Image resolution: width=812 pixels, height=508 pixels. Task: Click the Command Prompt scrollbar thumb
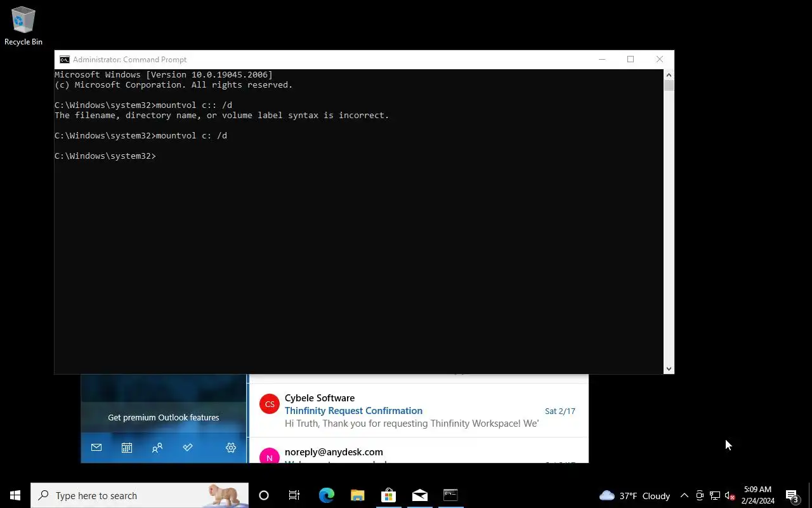pos(669,85)
